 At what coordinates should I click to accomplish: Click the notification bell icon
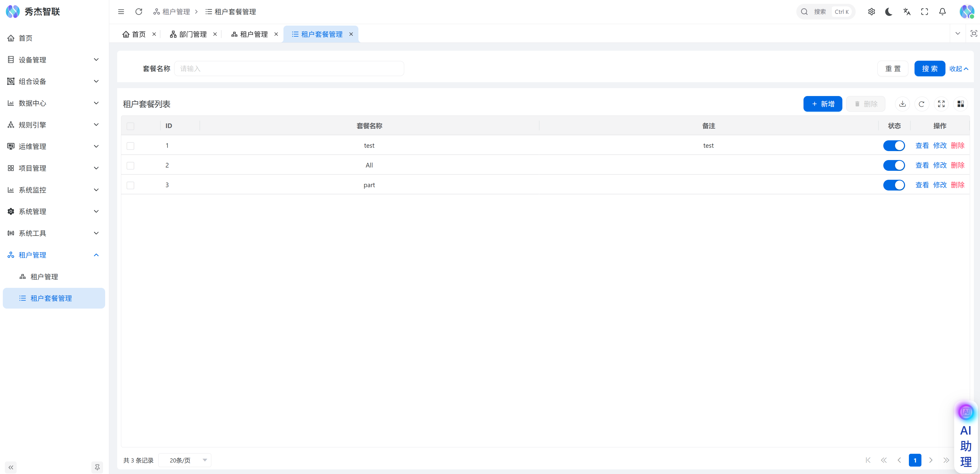click(942, 12)
